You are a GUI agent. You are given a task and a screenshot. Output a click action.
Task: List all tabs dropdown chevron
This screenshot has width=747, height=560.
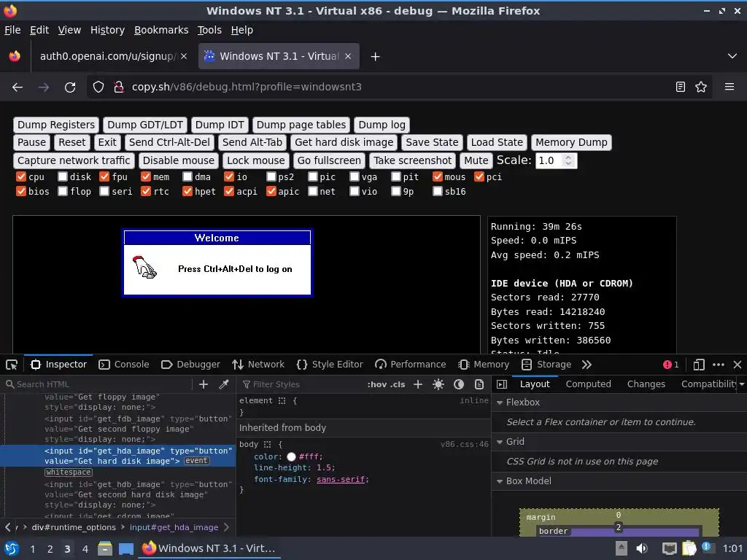click(x=732, y=56)
